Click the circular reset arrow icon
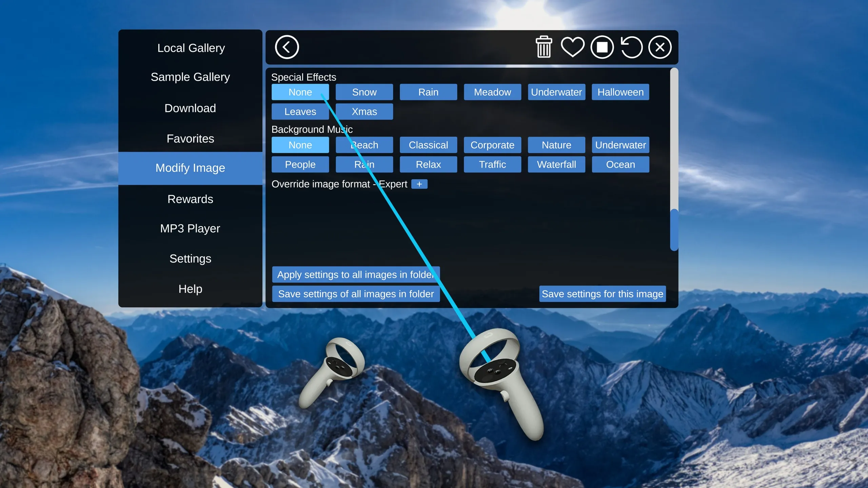 [x=631, y=47]
